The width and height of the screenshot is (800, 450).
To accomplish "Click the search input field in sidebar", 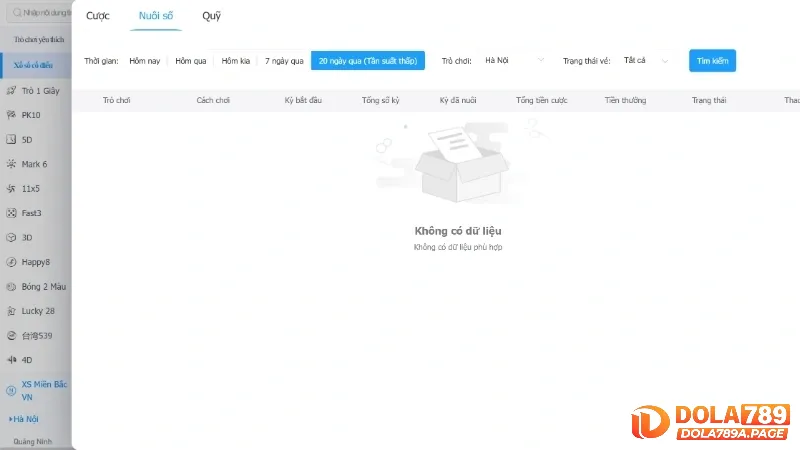I will 38,12.
